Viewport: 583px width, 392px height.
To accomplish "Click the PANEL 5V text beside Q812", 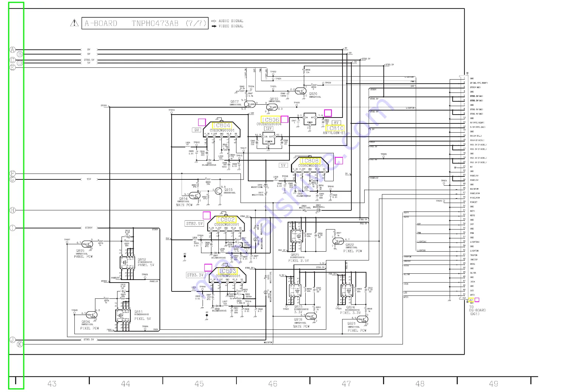I will click(146, 265).
